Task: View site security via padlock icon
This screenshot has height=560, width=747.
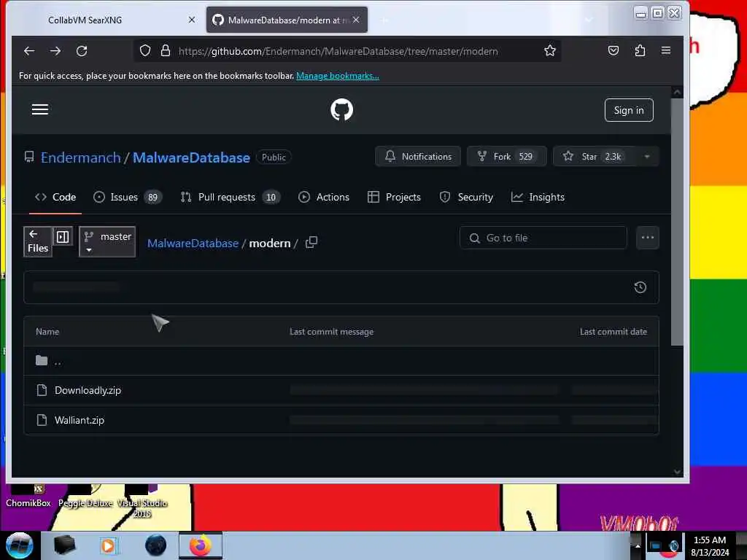Action: click(x=166, y=50)
